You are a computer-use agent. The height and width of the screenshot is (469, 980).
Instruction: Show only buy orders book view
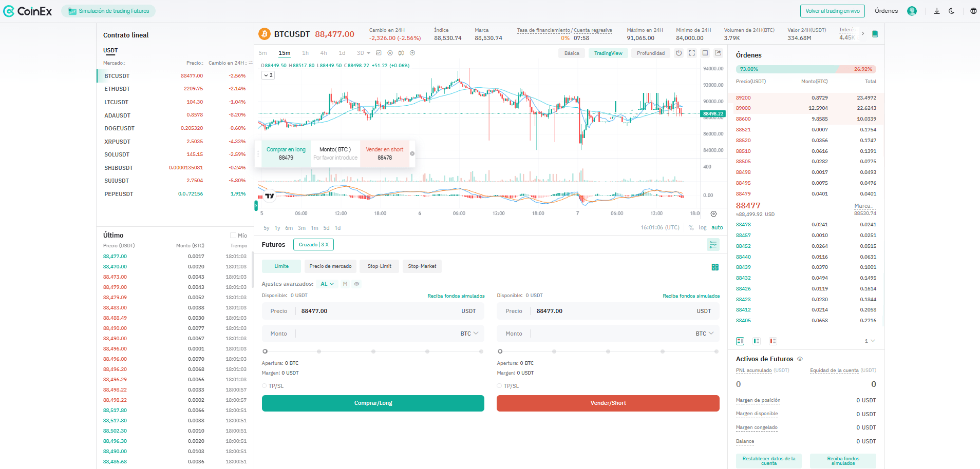point(757,341)
